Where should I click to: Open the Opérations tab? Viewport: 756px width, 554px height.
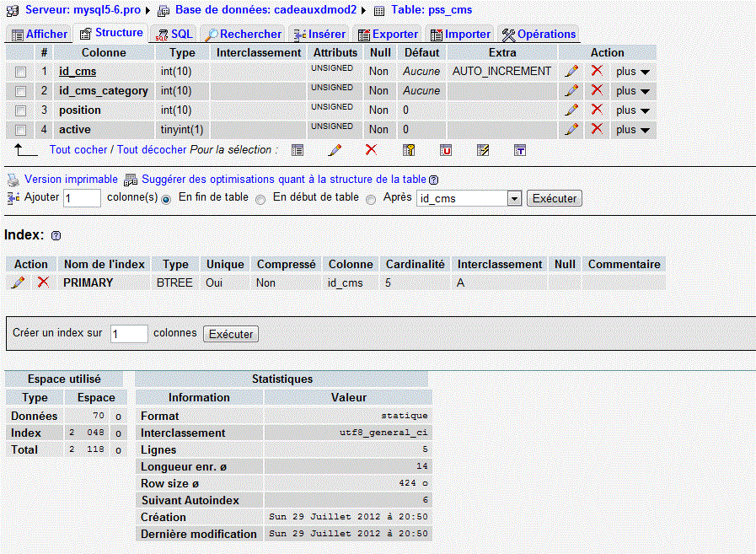tap(539, 35)
